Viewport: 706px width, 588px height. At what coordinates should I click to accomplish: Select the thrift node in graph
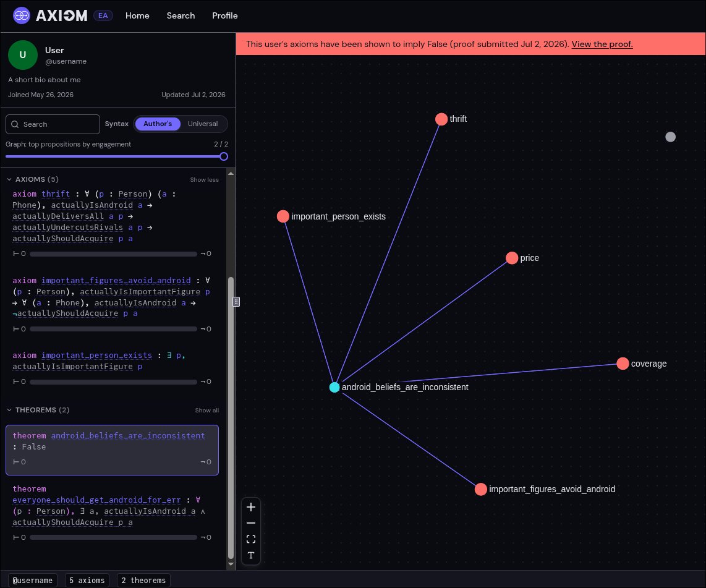[x=441, y=119]
